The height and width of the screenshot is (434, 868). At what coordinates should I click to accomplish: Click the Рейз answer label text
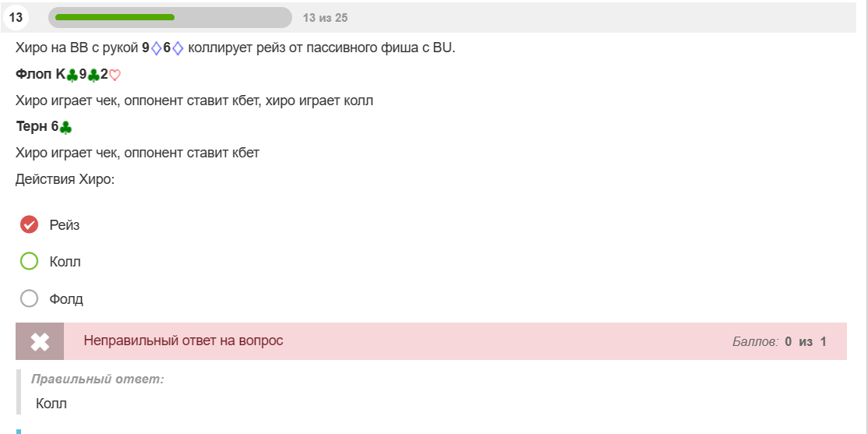click(x=64, y=225)
